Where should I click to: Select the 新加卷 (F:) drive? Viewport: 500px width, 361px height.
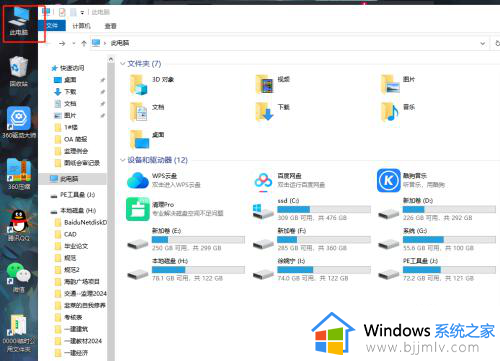[x=311, y=239]
